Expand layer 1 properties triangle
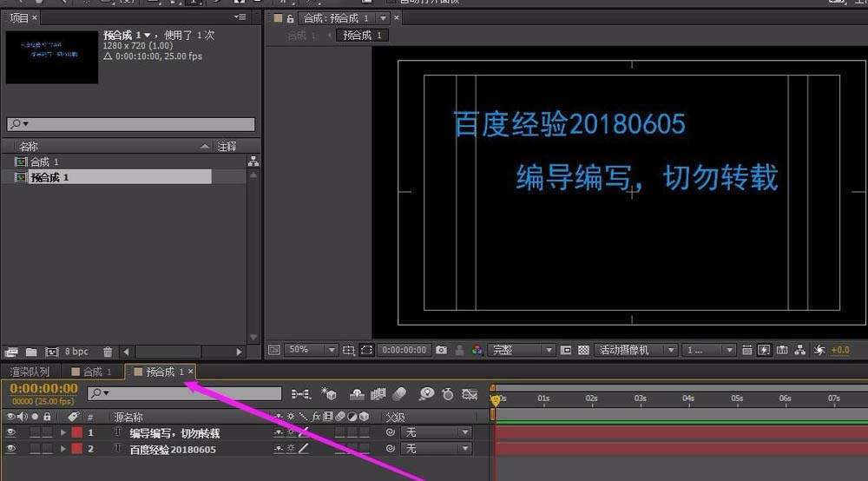The width and height of the screenshot is (868, 481). 63,432
